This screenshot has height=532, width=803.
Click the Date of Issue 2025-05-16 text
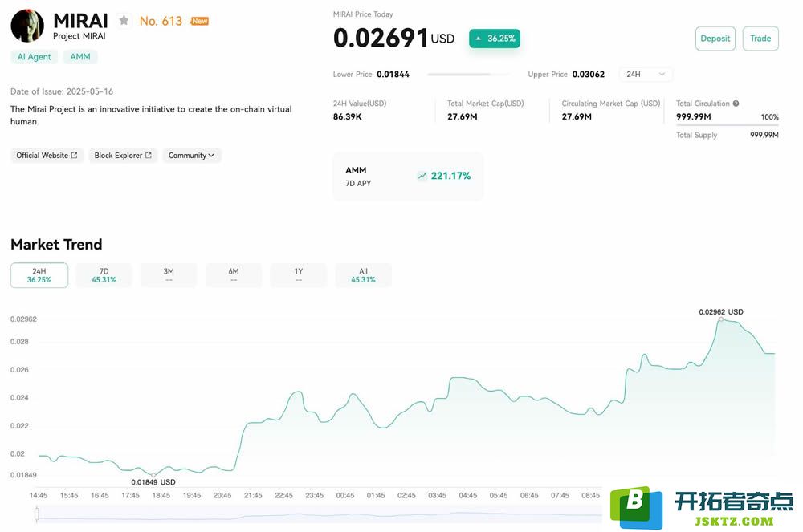coord(62,91)
